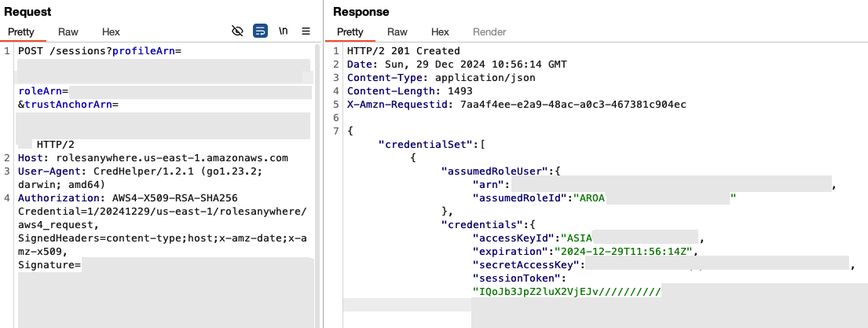Select the Response Pretty tab
The height and width of the screenshot is (328, 868).
coord(350,32)
